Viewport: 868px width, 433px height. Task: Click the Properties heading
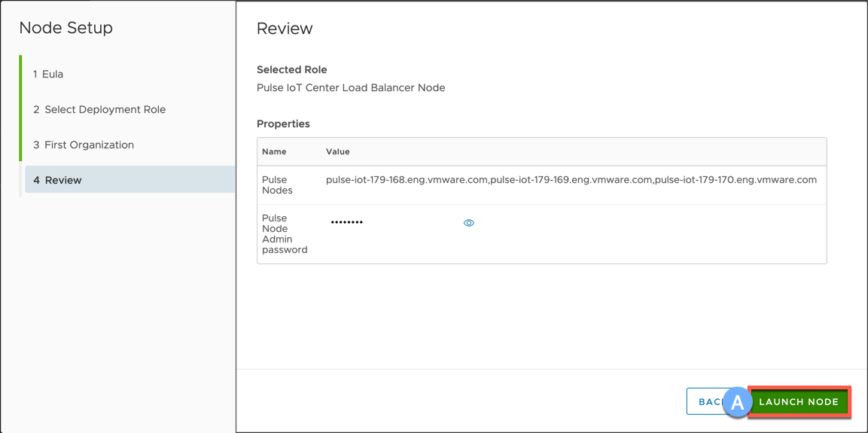coord(283,123)
